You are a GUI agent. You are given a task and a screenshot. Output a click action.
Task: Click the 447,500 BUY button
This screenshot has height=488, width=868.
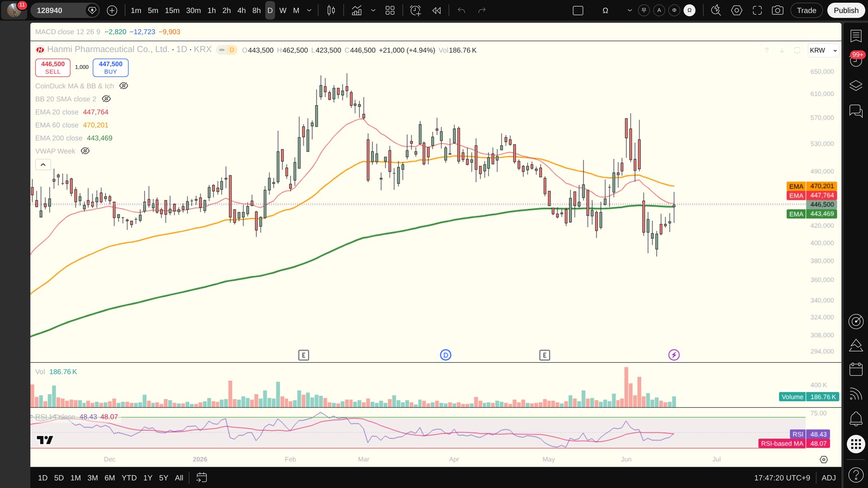point(111,68)
